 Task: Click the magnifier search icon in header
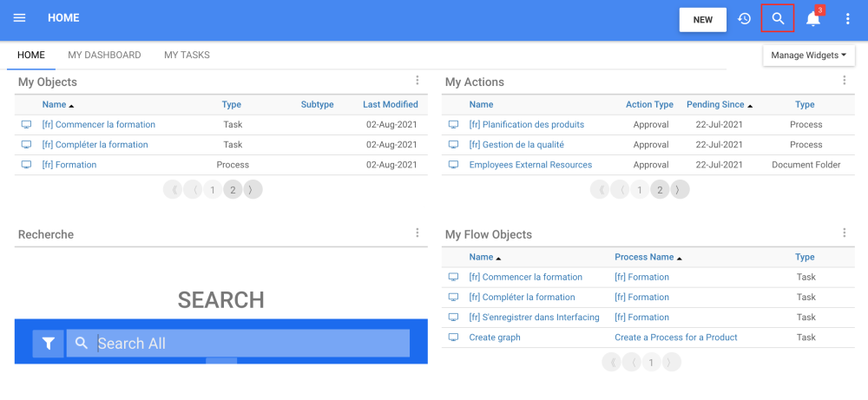pos(778,19)
